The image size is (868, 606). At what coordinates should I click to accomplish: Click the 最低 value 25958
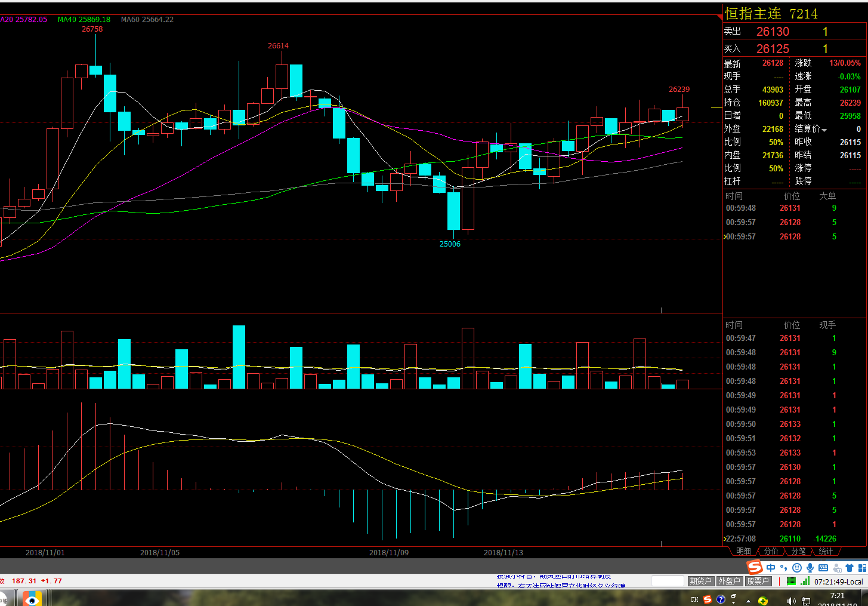coord(850,116)
